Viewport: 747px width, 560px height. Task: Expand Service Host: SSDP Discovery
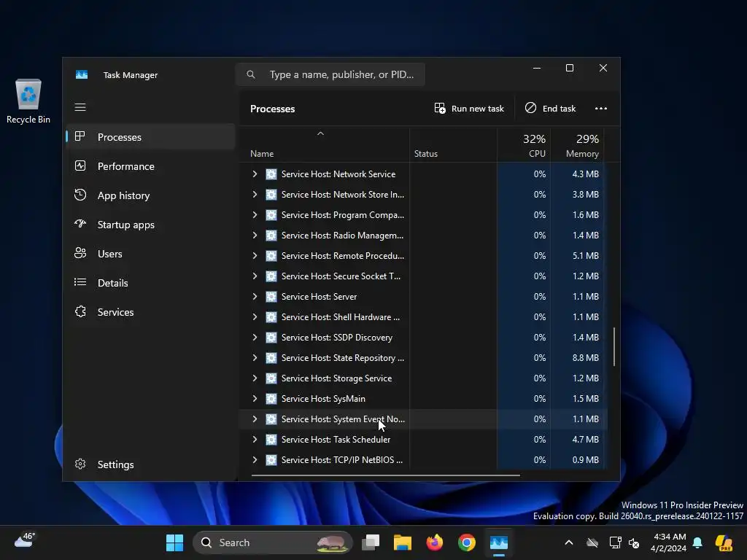[255, 338]
